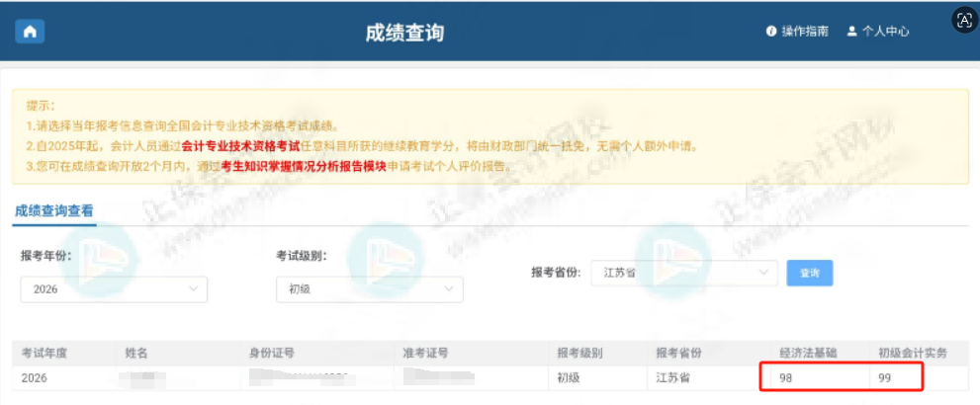Click the person icon beside 个人中心
Viewport: 980px width, 405px height.
click(x=851, y=32)
